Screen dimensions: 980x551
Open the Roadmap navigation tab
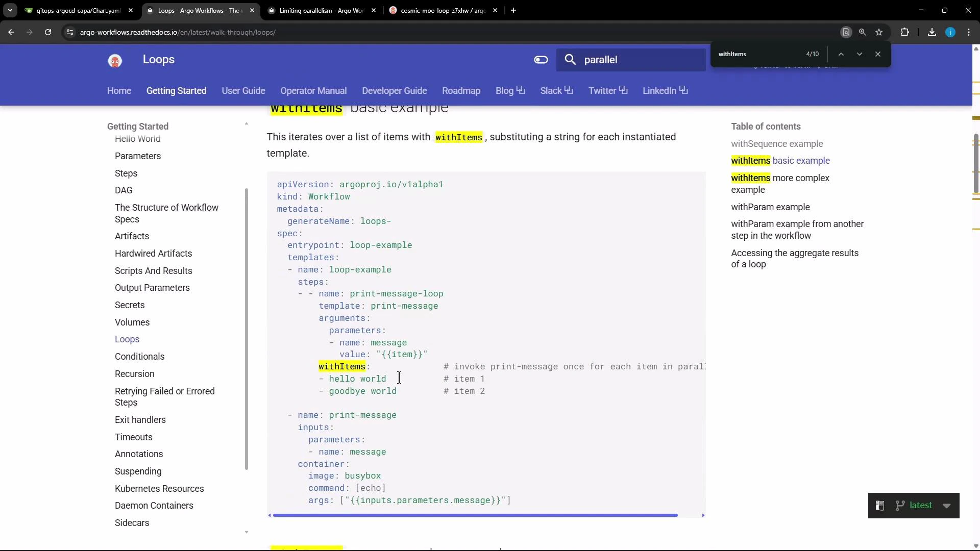pyautogui.click(x=461, y=91)
